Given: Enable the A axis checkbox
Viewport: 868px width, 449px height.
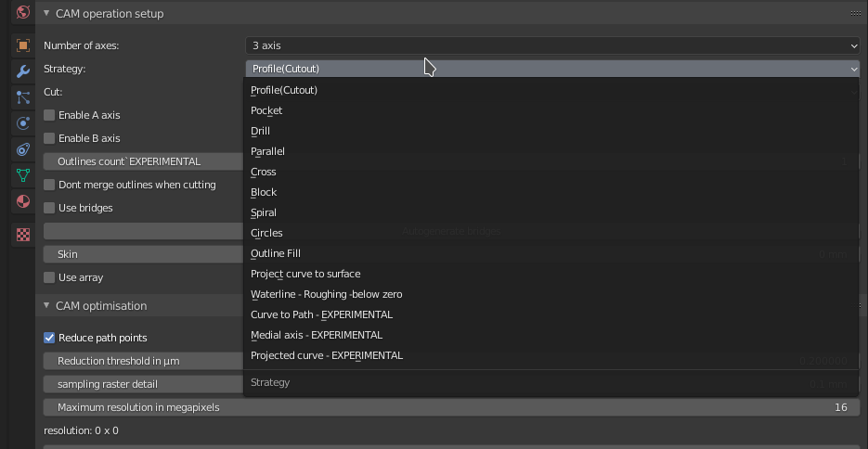Looking at the screenshot, I should (50, 115).
